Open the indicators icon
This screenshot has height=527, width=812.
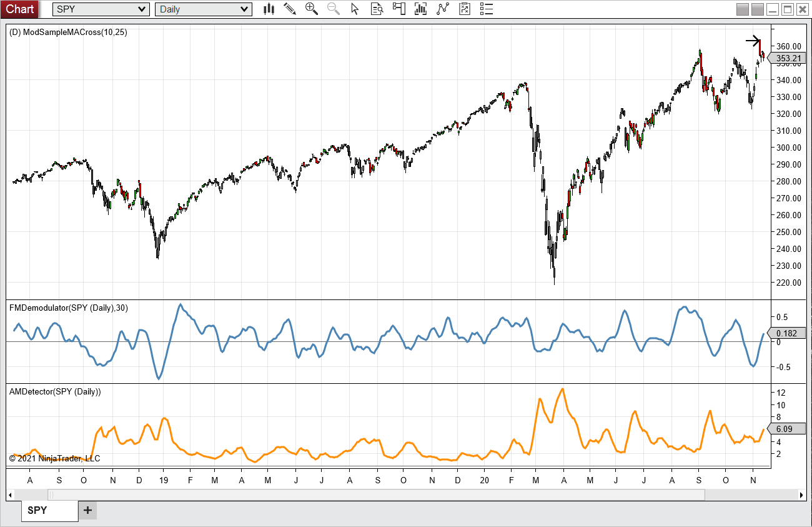[x=443, y=9]
